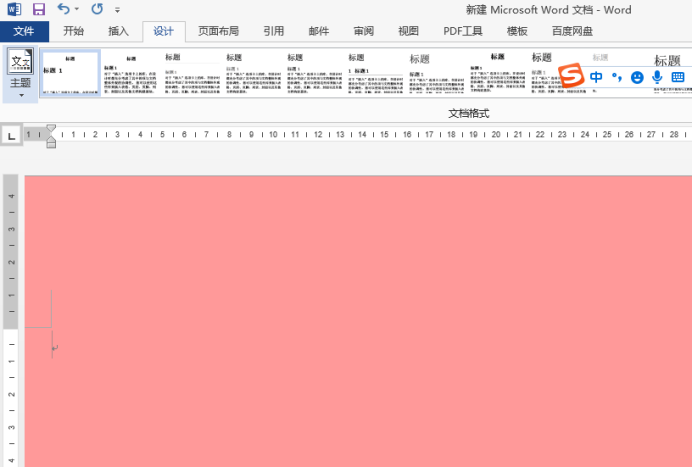Image resolution: width=693 pixels, height=468 pixels.
Task: Switch to the 审阅 tab
Action: click(x=364, y=31)
